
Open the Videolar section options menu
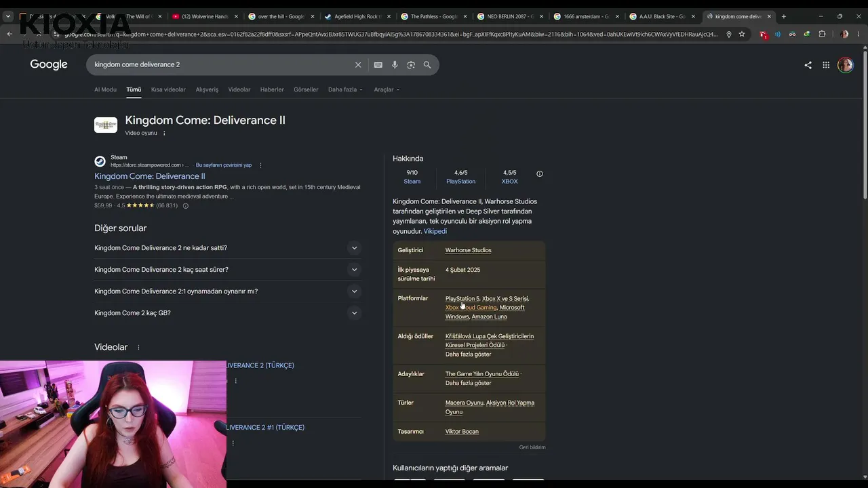(138, 348)
